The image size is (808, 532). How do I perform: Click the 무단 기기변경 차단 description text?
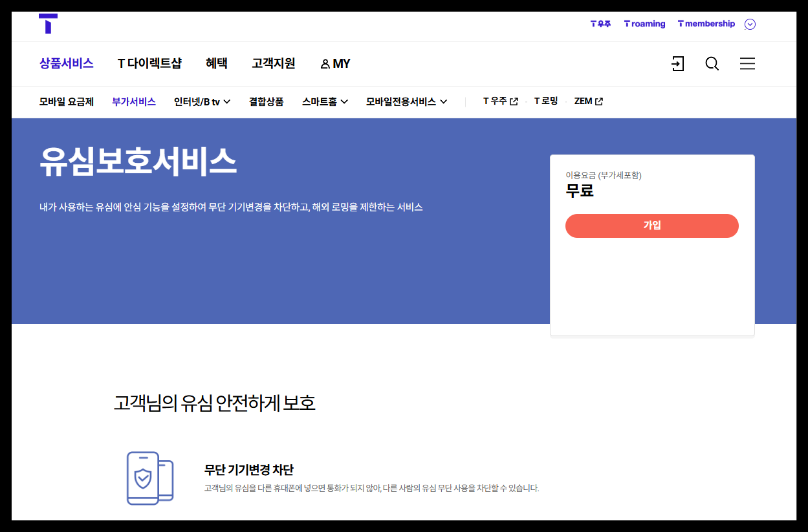click(371, 488)
